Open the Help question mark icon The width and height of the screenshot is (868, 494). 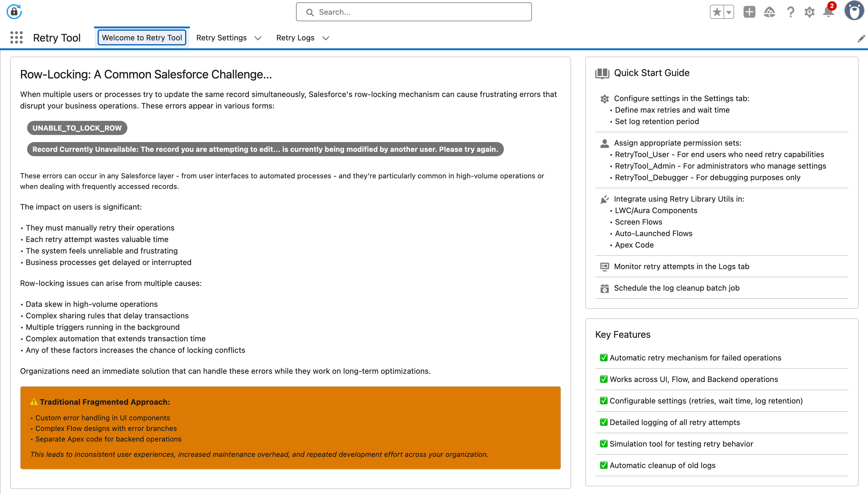790,12
